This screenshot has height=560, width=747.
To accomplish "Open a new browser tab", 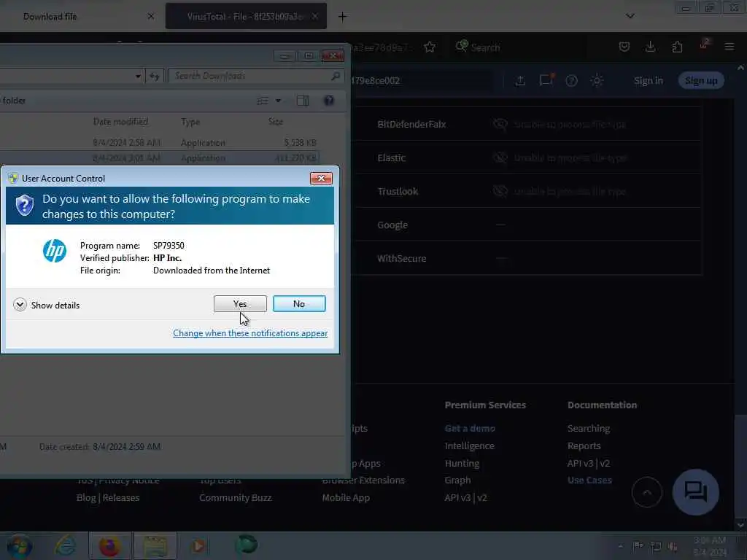I will coord(342,17).
